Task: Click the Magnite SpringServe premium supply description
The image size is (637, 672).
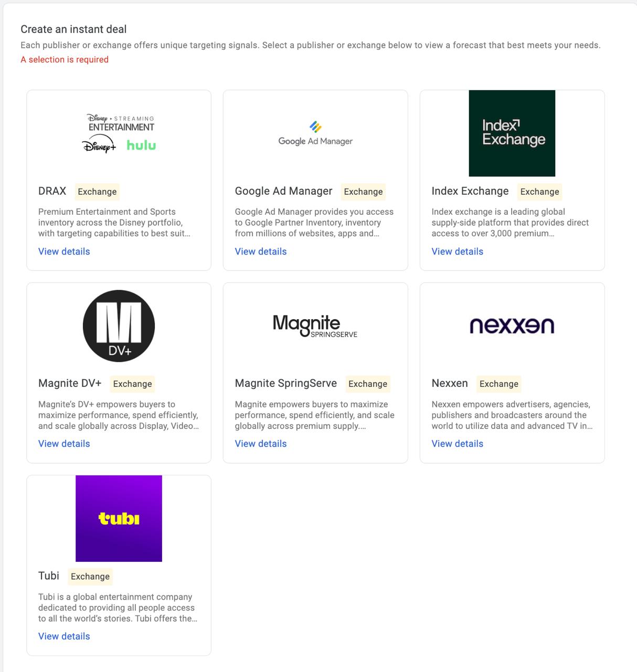Action: 315,415
